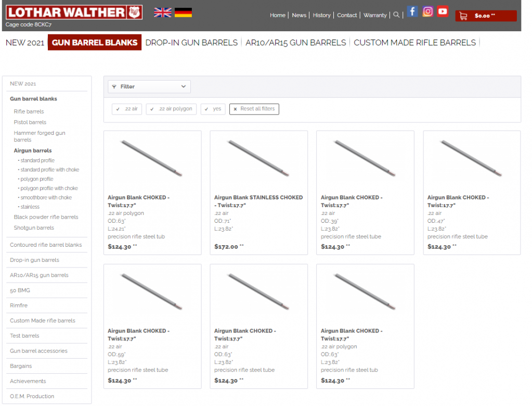Image resolution: width=532 pixels, height=406 pixels.
Task: Click the $172.00 price
Action: coord(226,247)
